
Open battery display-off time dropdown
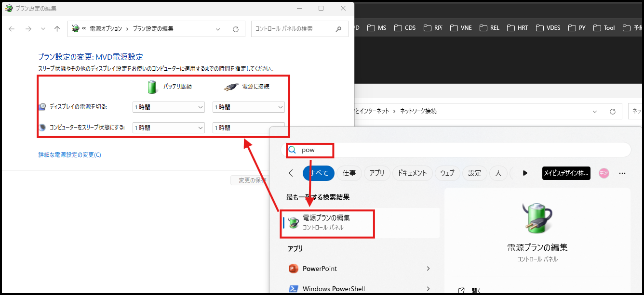click(x=169, y=107)
